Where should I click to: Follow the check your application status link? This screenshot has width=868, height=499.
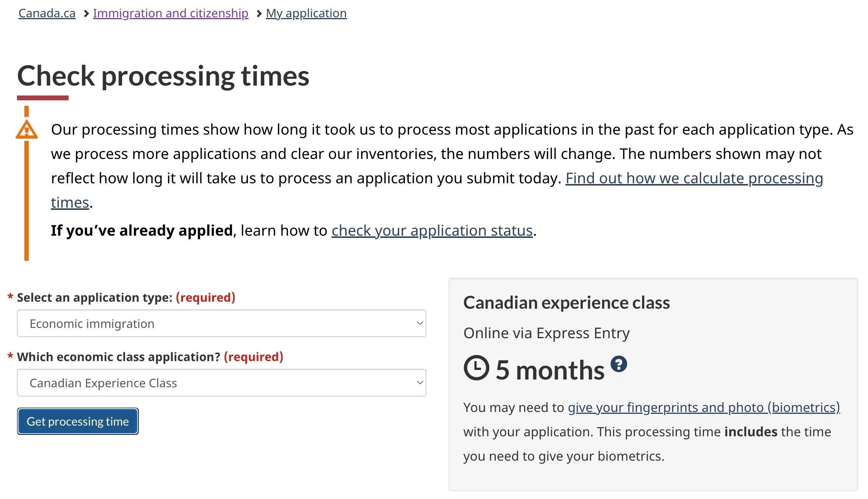click(x=432, y=231)
